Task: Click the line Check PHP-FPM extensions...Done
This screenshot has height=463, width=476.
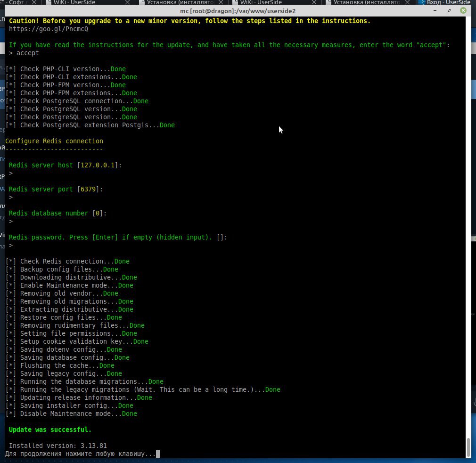Action: (71, 93)
